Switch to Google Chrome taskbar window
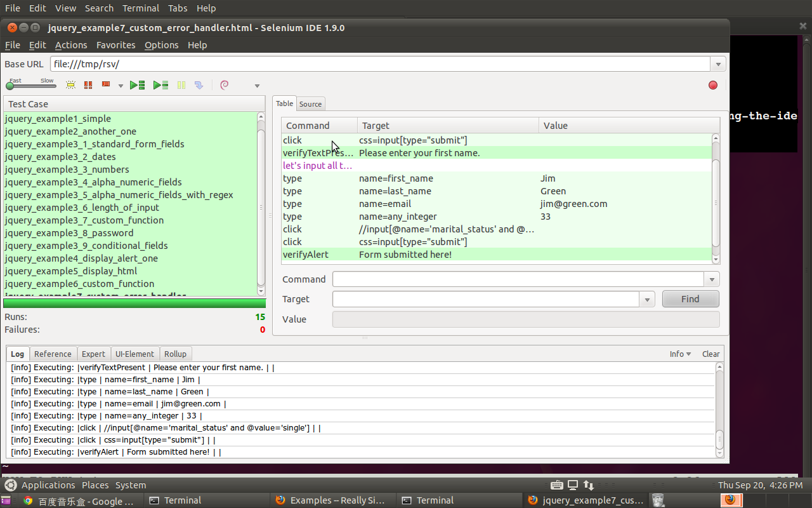The height and width of the screenshot is (508, 812). point(79,500)
